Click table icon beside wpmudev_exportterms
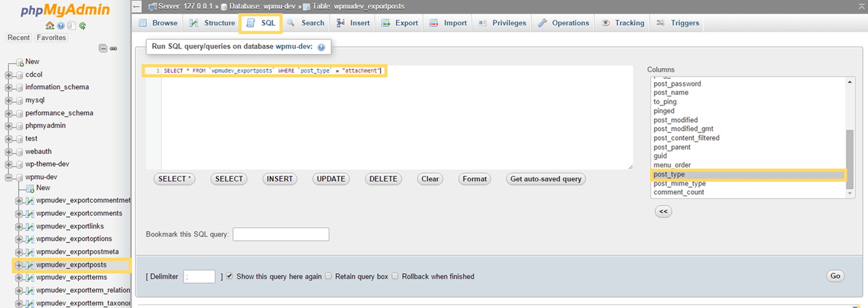The image size is (868, 308). pos(30,277)
